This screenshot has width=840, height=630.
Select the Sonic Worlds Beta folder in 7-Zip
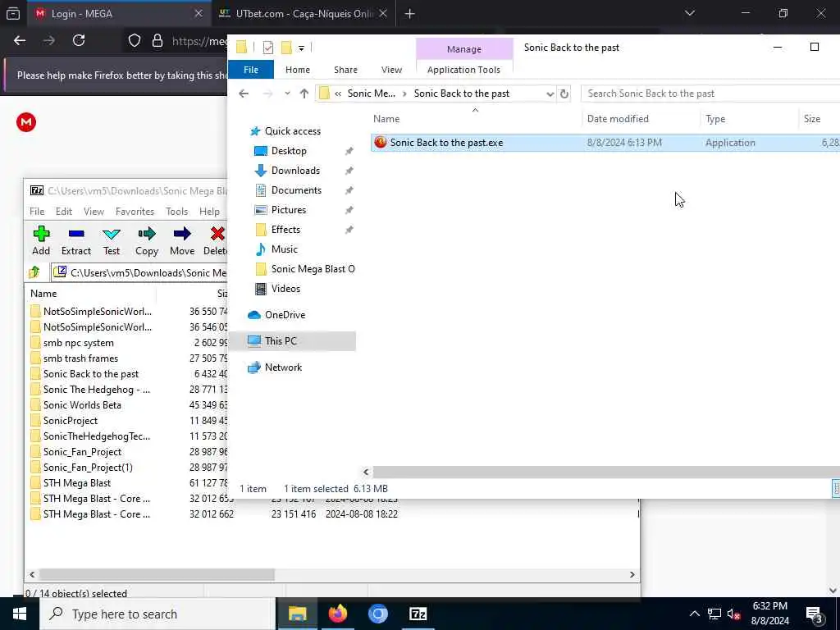pyautogui.click(x=82, y=405)
